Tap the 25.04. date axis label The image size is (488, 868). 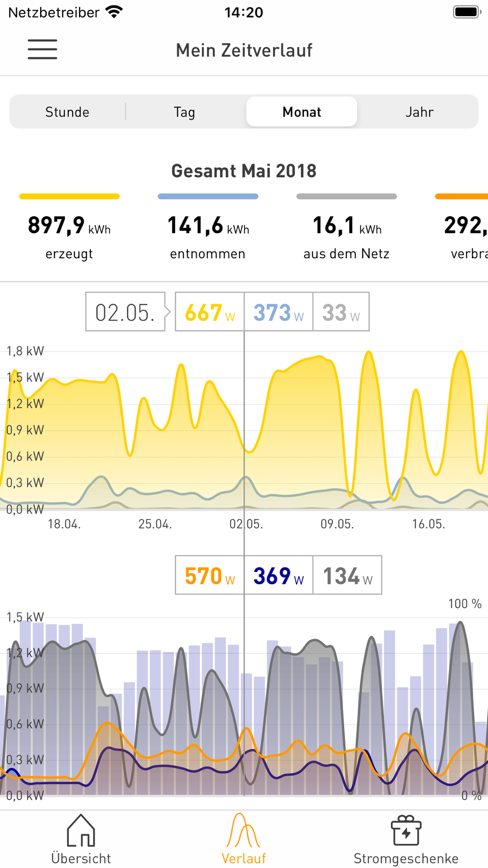pos(155,524)
